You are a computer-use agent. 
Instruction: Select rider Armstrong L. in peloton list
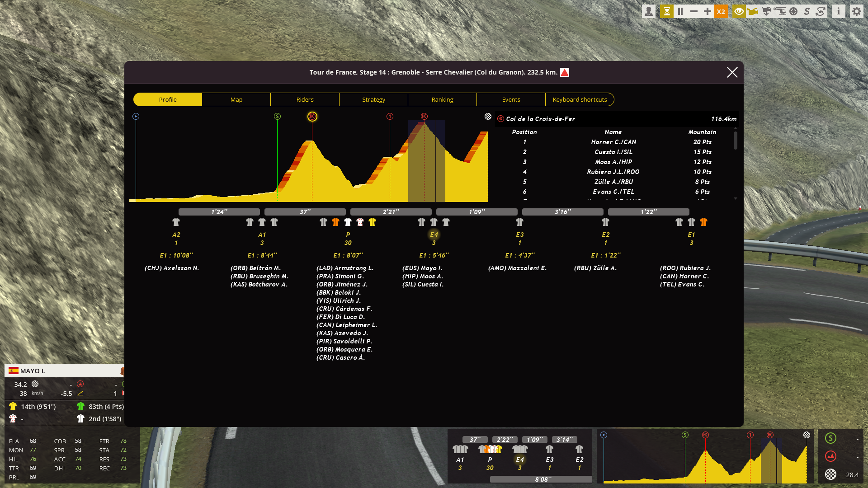pyautogui.click(x=345, y=268)
